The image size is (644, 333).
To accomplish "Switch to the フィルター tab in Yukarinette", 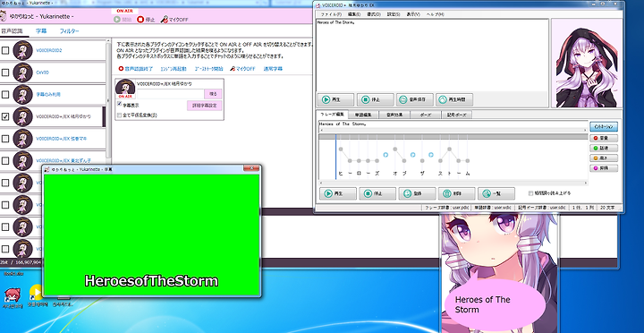I will click(69, 31).
